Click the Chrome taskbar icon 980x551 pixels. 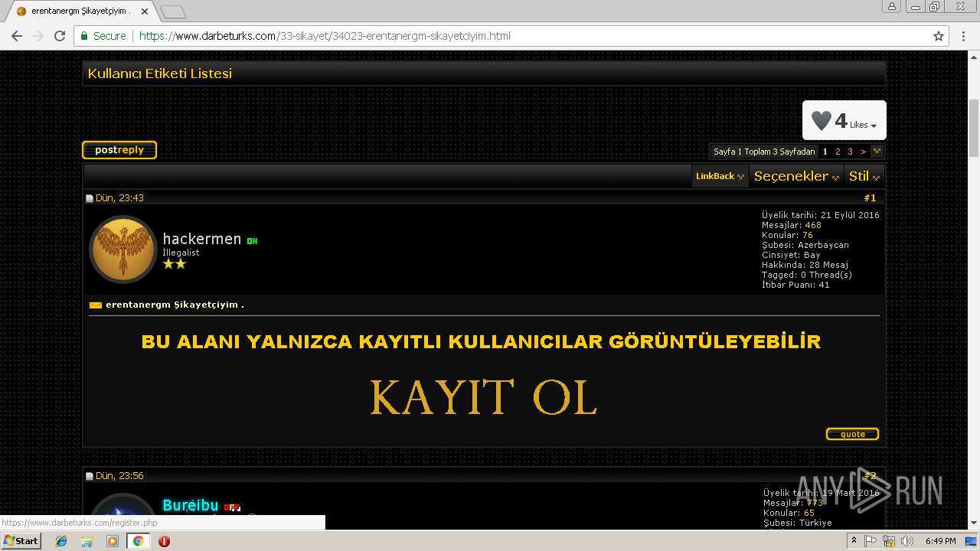point(138,541)
